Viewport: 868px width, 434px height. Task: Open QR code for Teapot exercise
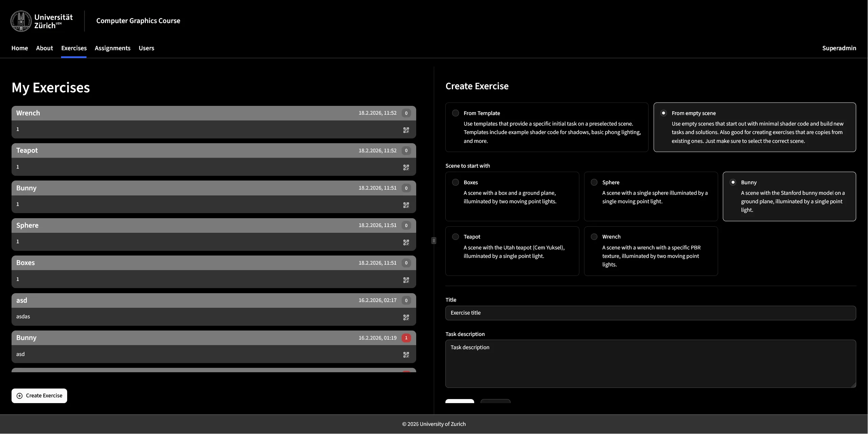coord(406,167)
